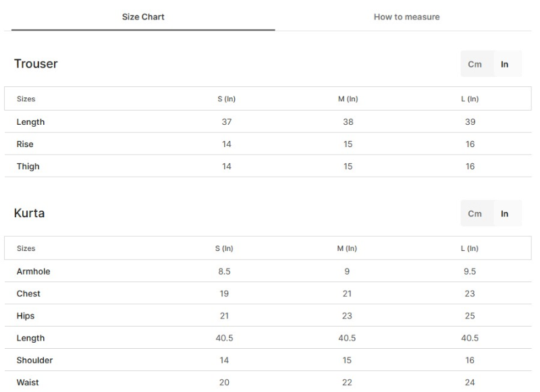Click Kurta Armhole value 8.5 for size S
Screen dimensions: 540x392
point(224,272)
